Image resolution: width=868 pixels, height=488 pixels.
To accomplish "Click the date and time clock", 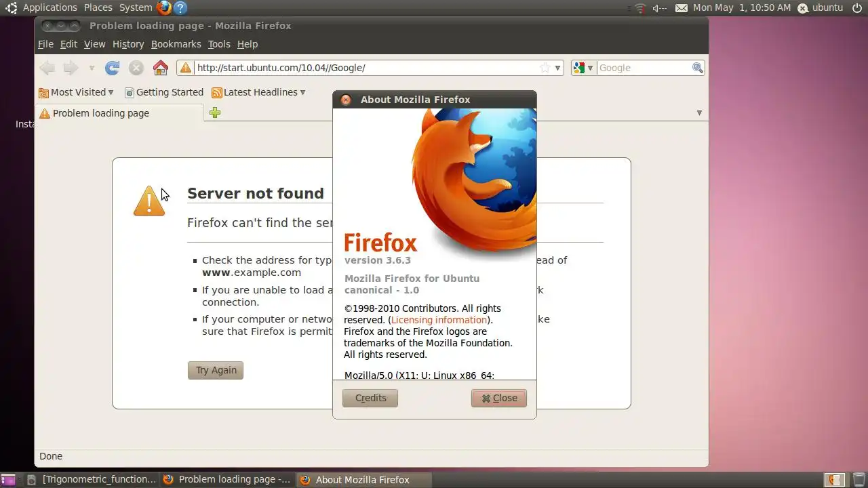I will (742, 7).
